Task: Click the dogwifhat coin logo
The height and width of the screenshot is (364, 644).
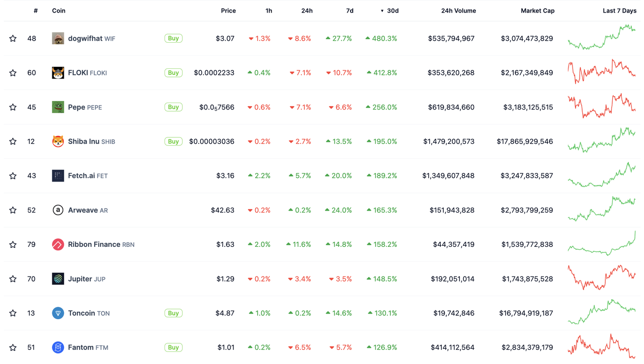Action: point(58,38)
